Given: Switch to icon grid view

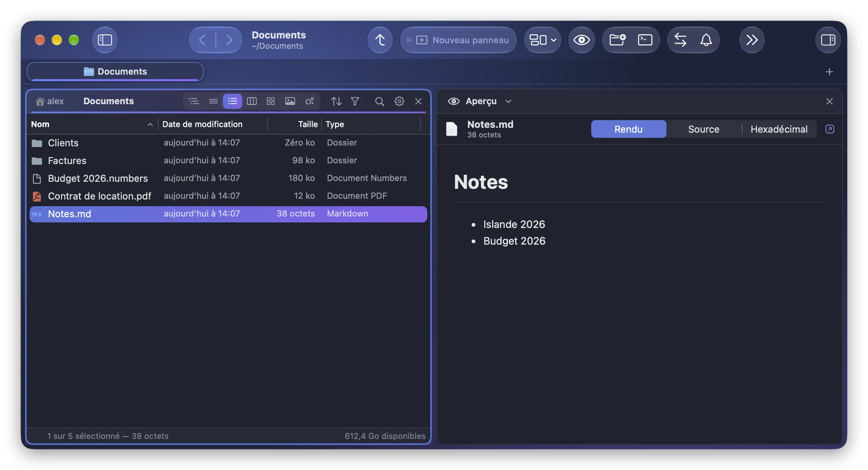Looking at the screenshot, I should pos(271,101).
